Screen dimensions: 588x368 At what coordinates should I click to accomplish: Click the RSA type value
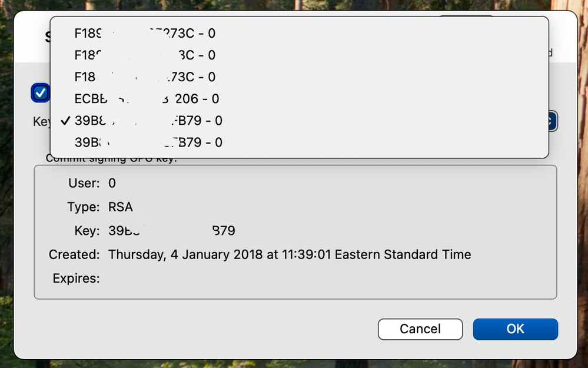click(x=121, y=207)
